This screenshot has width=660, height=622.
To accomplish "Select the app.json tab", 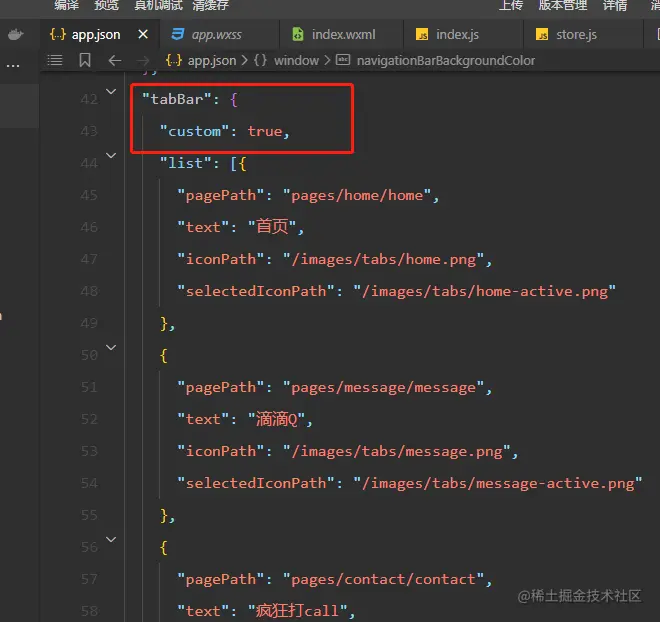I will [96, 35].
